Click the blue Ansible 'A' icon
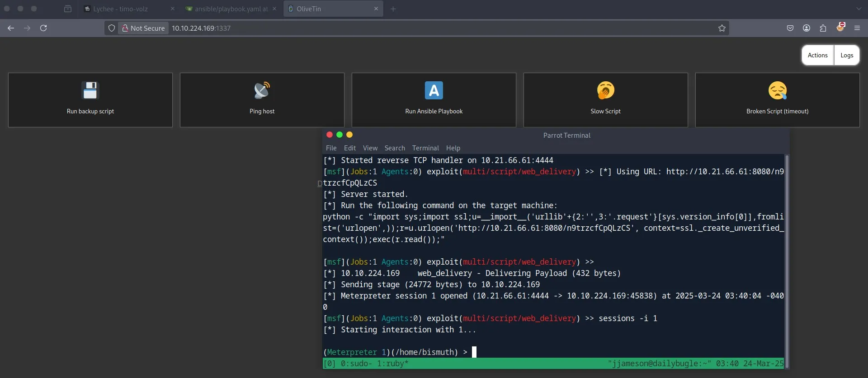The image size is (868, 378). 434,90
